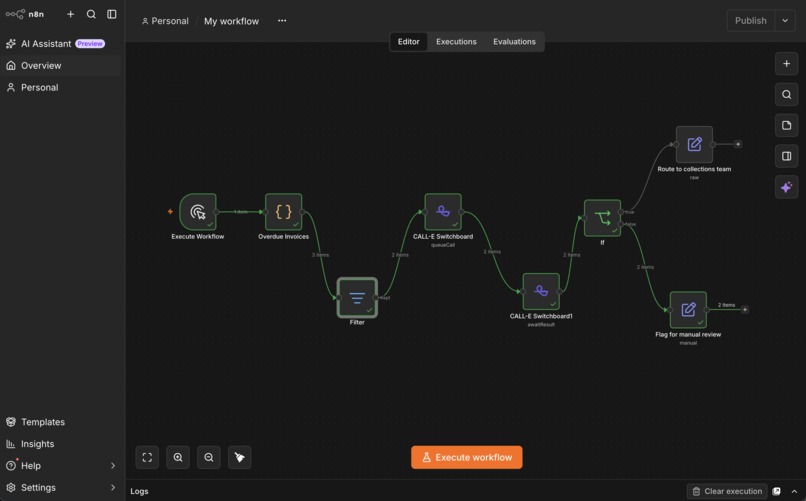Open node search on canvas toolbar

(x=786, y=95)
